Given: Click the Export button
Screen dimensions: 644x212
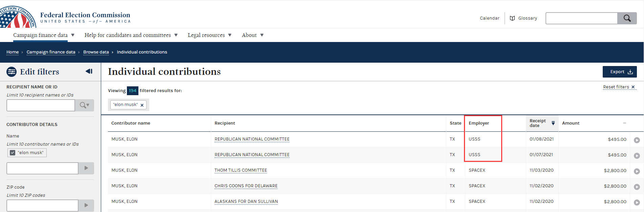Looking at the screenshot, I should (620, 72).
